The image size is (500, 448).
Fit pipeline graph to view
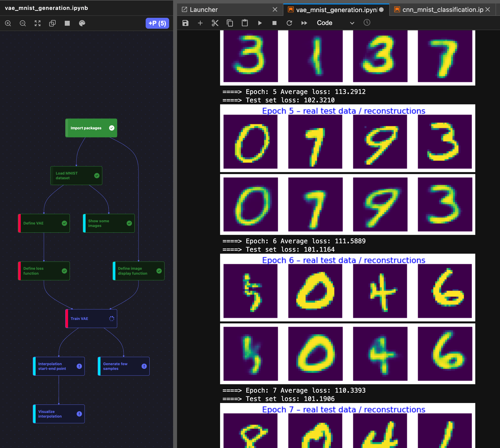(x=38, y=23)
